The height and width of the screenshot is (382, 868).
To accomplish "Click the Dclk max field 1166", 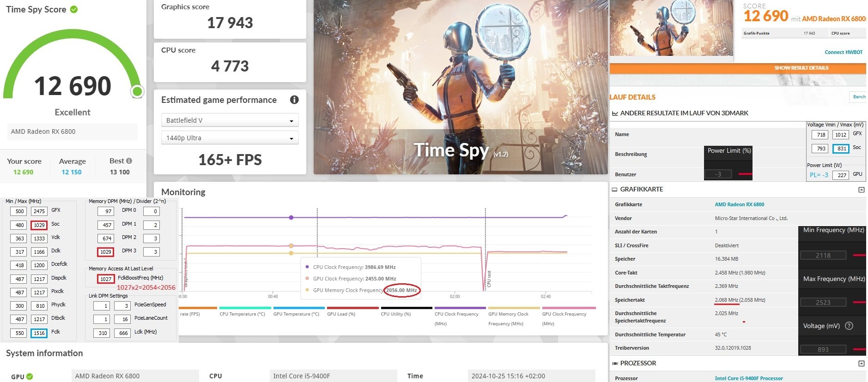I will pyautogui.click(x=39, y=252).
